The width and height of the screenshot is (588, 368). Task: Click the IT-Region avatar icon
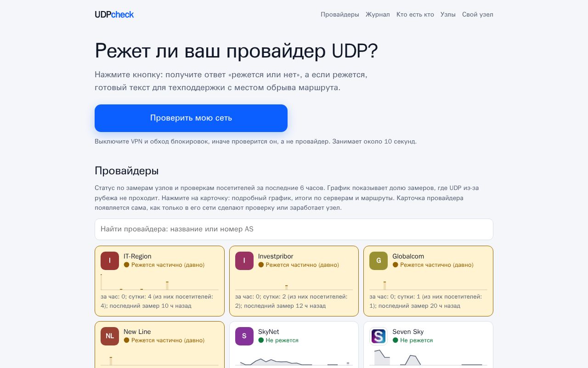click(x=110, y=261)
